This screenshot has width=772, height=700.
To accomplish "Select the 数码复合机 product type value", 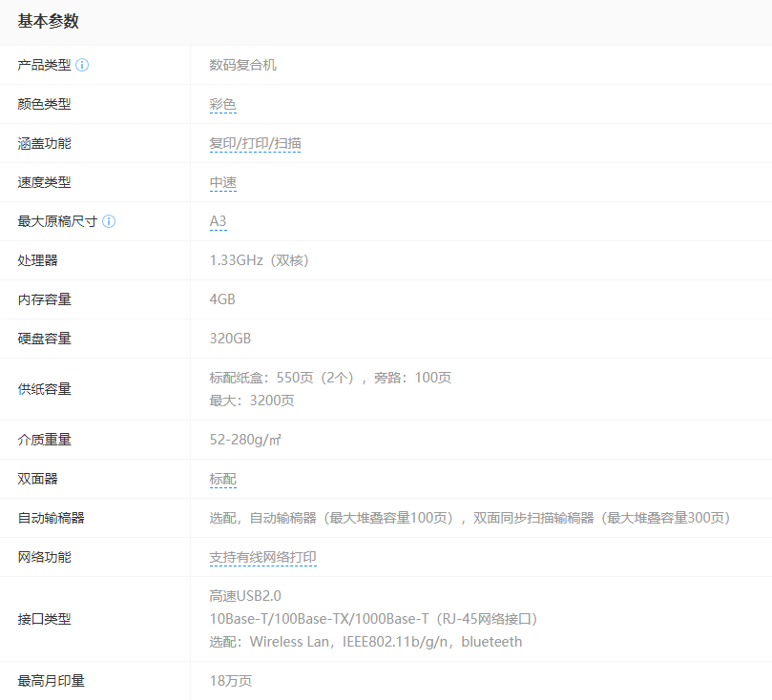I will tap(242, 66).
